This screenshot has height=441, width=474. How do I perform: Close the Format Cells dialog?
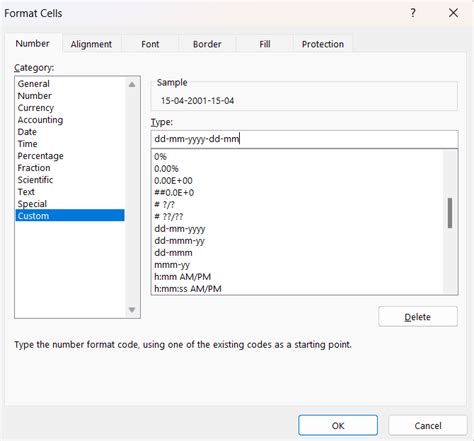[x=453, y=13]
